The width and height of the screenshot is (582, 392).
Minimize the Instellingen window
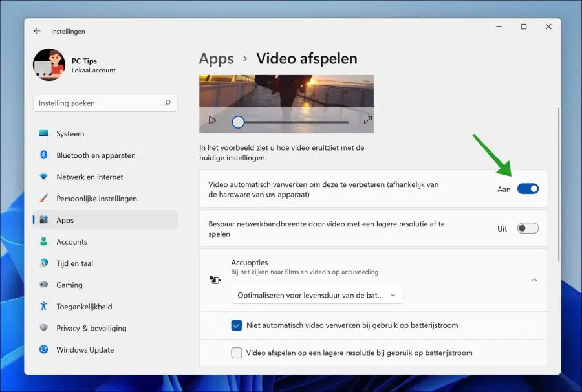(x=499, y=27)
